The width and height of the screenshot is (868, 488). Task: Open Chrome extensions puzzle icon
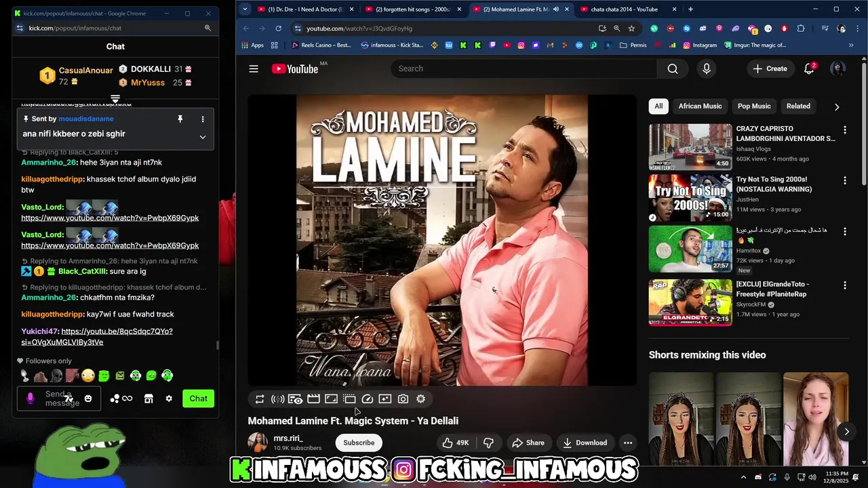[801, 28]
